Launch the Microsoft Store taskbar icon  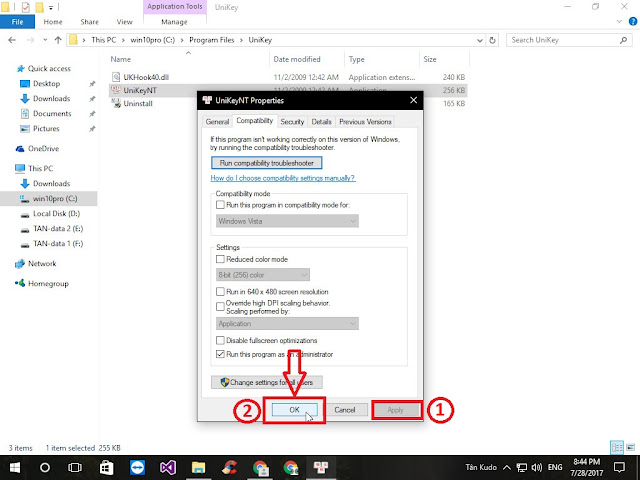pyautogui.click(x=106, y=467)
